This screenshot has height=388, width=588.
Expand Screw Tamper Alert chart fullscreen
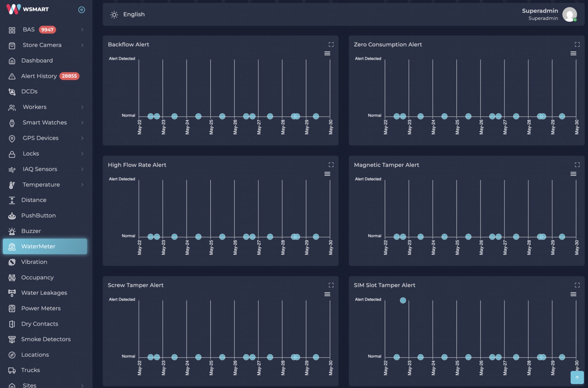pos(331,285)
